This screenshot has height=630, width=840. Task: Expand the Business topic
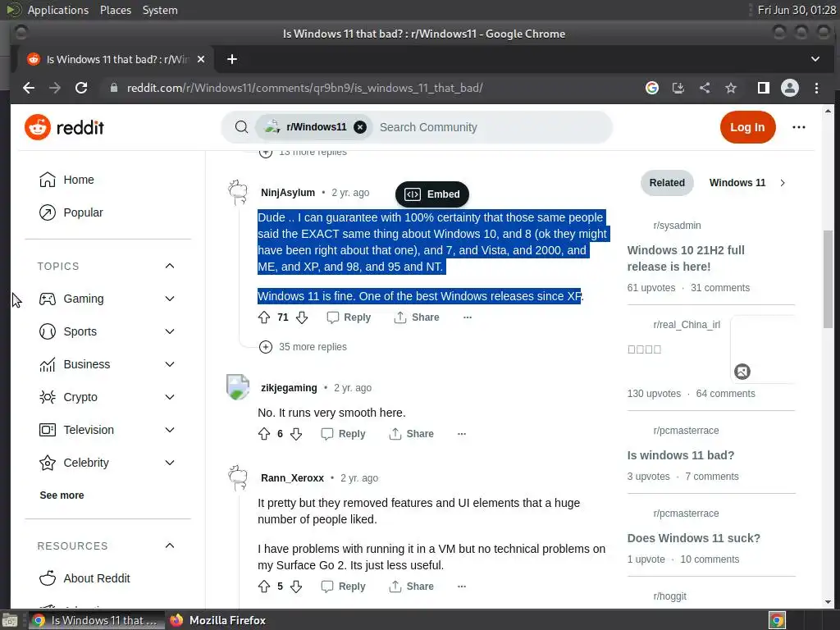click(x=170, y=364)
